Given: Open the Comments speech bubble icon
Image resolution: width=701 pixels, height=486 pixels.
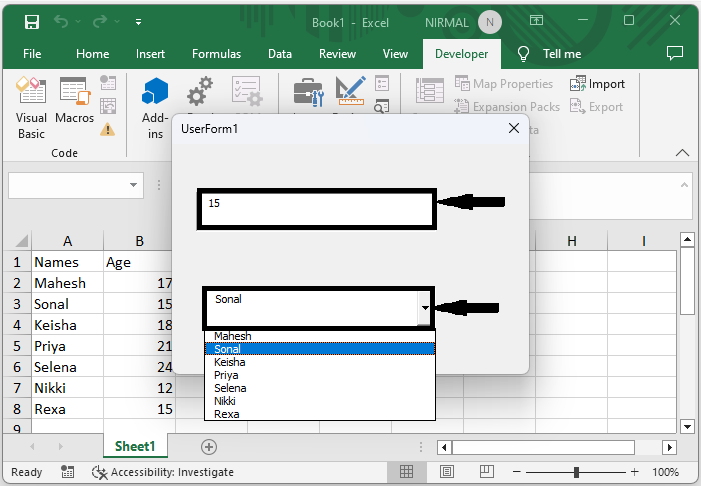Looking at the screenshot, I should (x=675, y=53).
